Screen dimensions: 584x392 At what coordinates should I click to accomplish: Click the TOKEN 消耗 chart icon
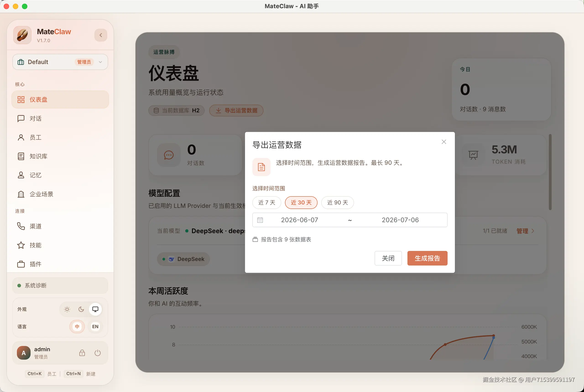pos(473,155)
